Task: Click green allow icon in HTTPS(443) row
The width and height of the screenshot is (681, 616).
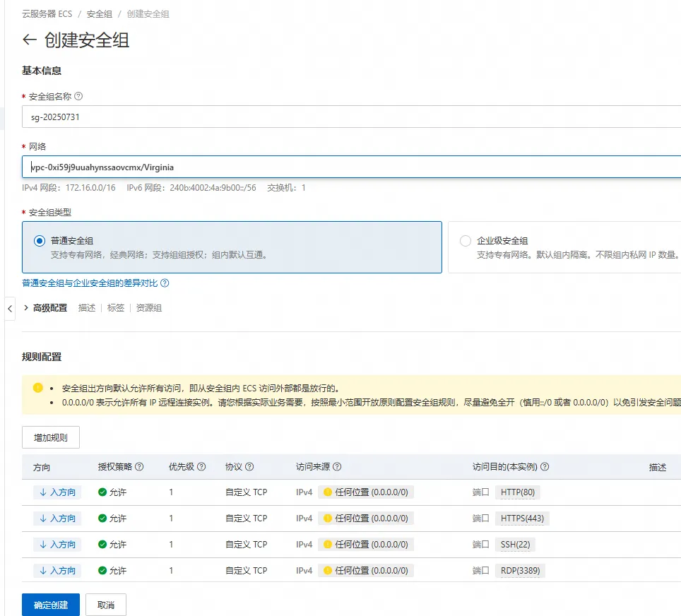Action: pos(102,519)
